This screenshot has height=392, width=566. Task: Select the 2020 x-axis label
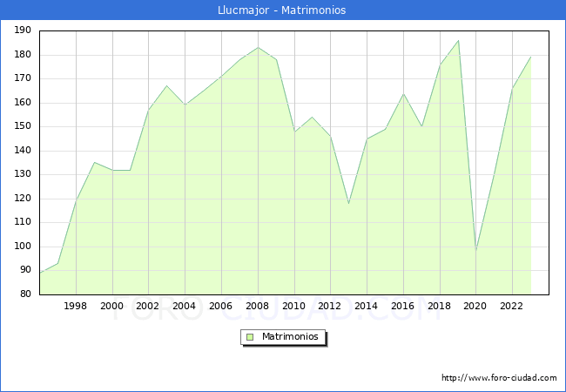point(475,306)
